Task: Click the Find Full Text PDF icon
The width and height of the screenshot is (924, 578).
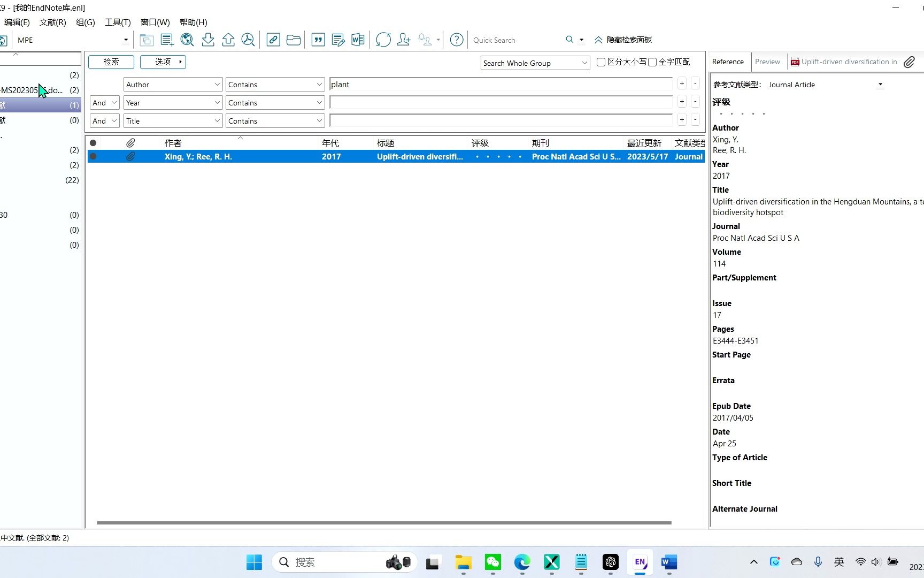Action: pos(248,40)
